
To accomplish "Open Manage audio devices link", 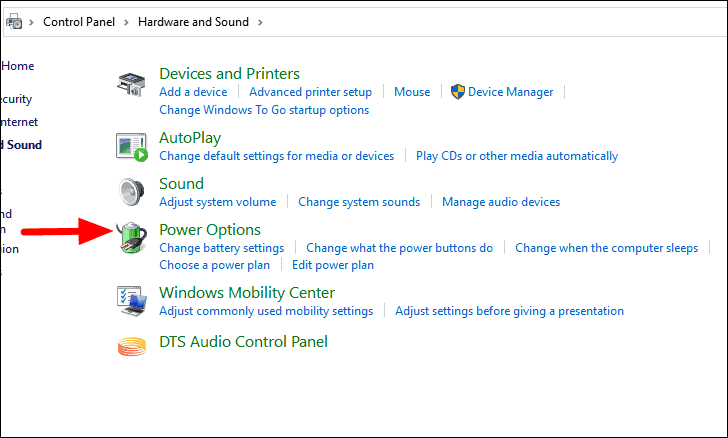I will click(501, 202).
